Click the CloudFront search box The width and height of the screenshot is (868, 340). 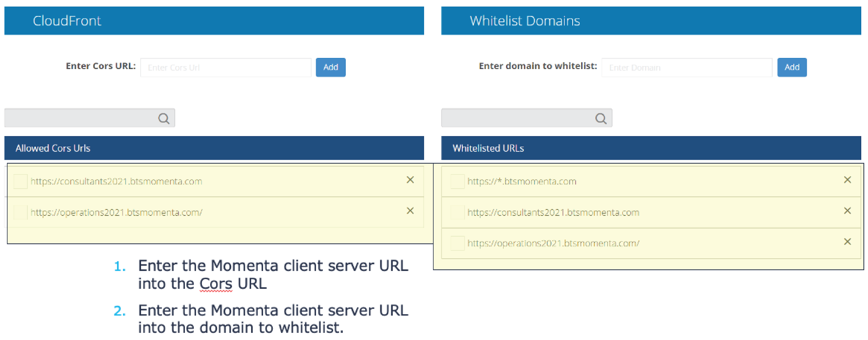coord(81,118)
